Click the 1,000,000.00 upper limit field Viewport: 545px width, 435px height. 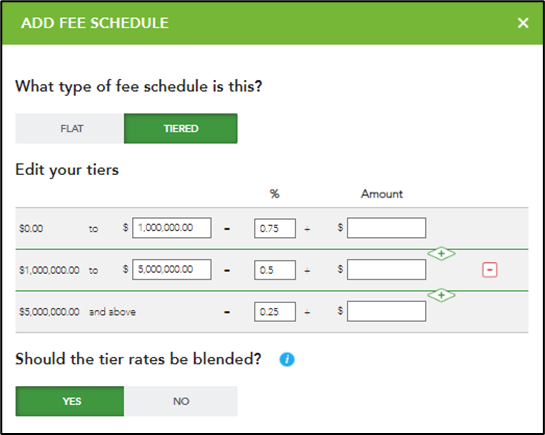point(172,228)
